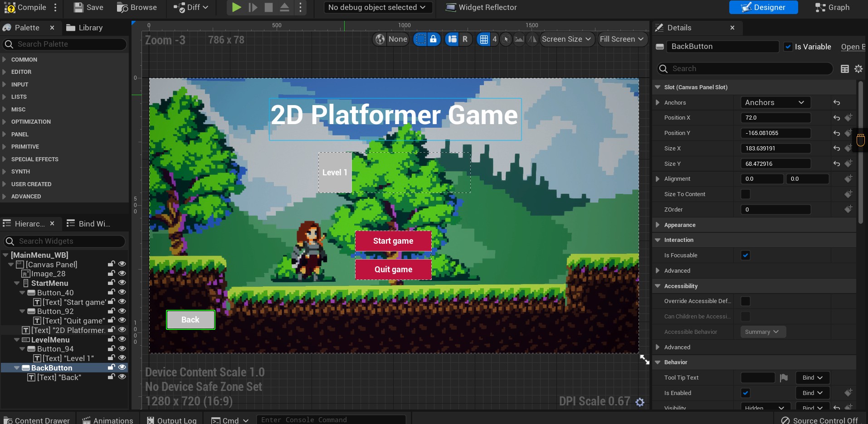
Task: Toggle grid snapping icon in viewport
Action: 484,39
